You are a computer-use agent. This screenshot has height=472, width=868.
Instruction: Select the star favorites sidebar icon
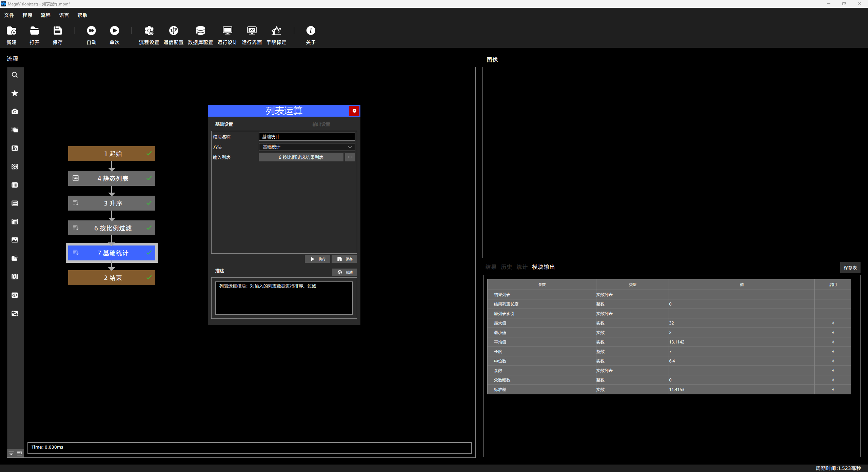tap(15, 93)
